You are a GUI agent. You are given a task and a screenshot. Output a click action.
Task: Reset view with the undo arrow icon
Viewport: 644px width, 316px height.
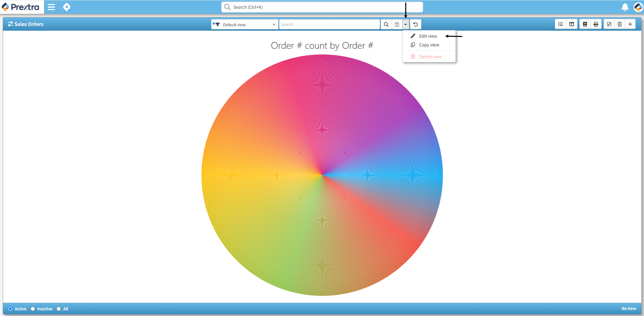point(416,25)
